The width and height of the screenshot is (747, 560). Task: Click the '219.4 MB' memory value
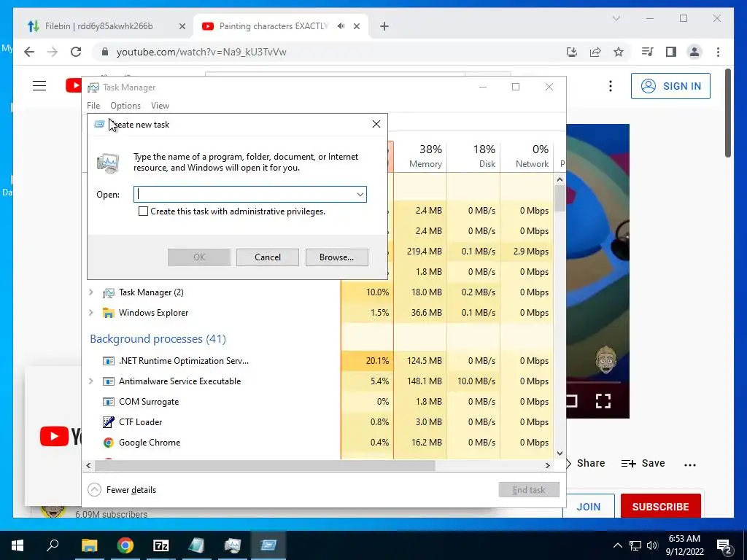pos(424,252)
